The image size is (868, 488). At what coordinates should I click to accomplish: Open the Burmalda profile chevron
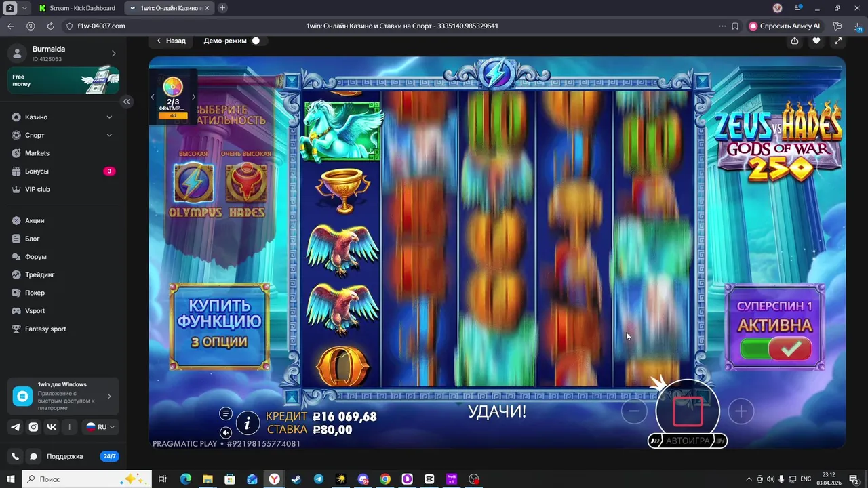[x=113, y=54]
